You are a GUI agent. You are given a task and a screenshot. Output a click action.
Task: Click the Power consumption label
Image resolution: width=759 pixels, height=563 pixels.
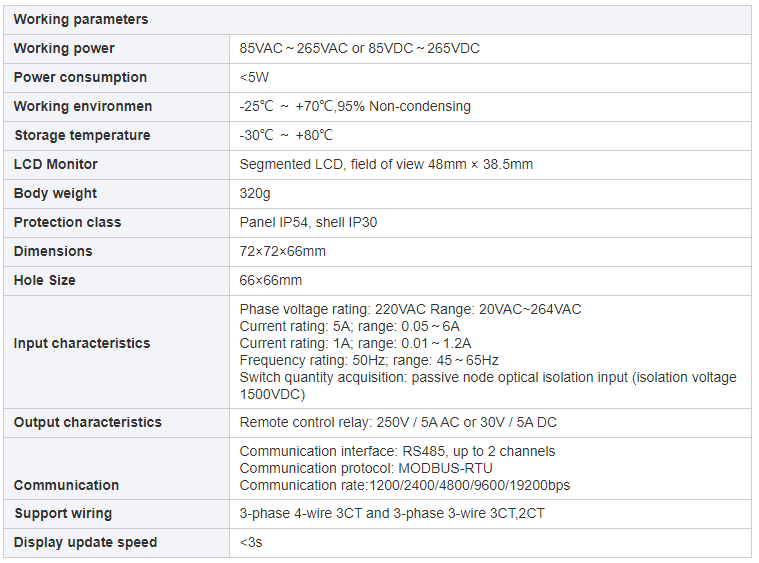click(x=80, y=77)
